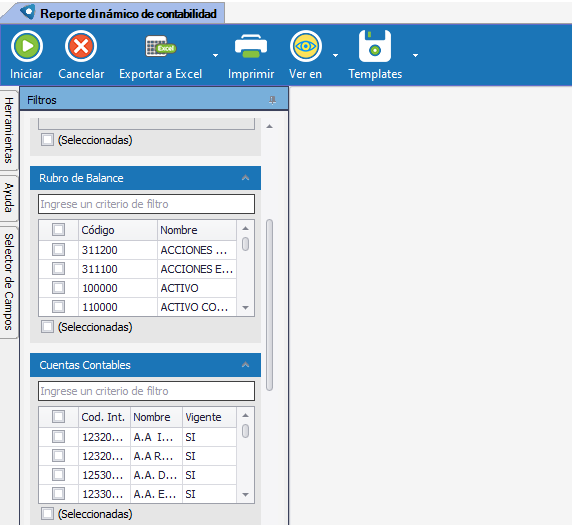Sort by Vigente column header
Viewport: 572px width, 525px height.
tap(209, 417)
